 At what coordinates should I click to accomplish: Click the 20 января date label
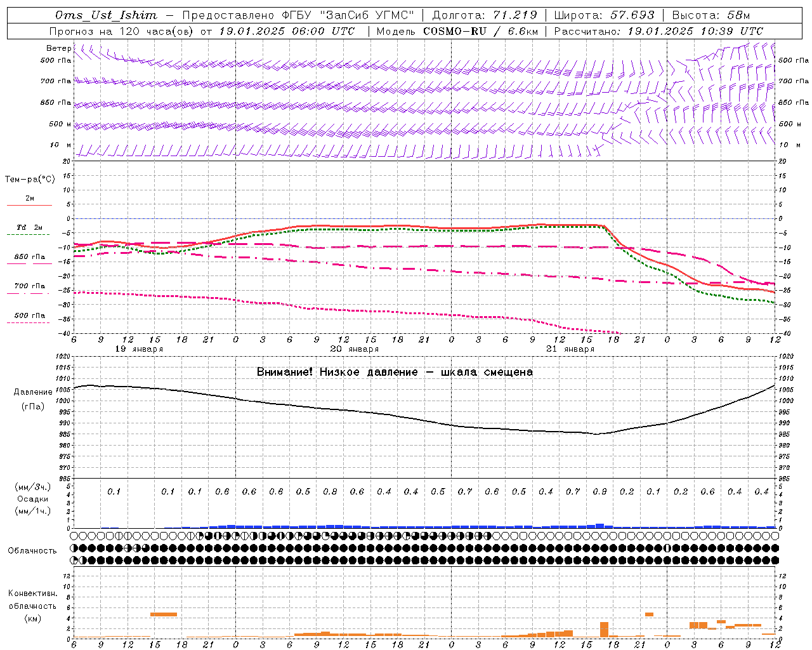[355, 349]
